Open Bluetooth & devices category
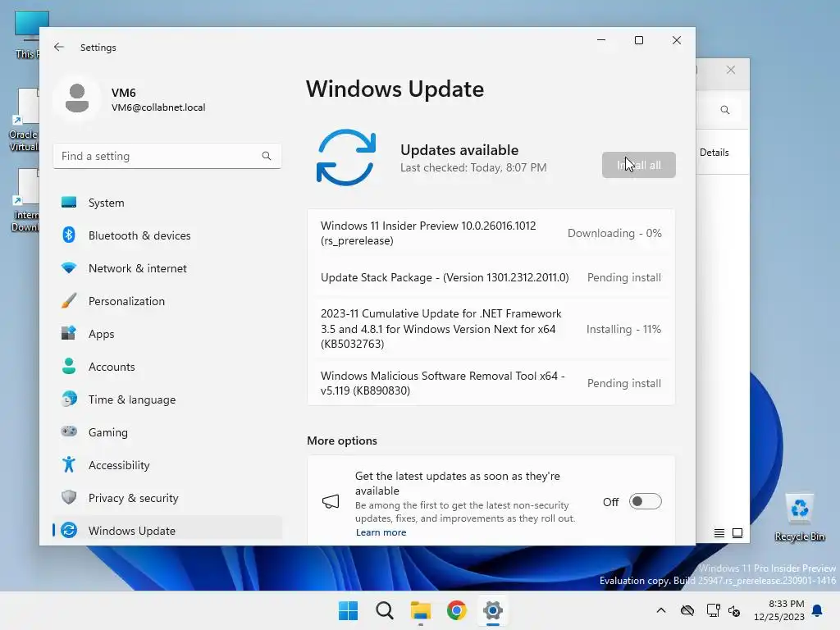The height and width of the screenshot is (630, 840). [167, 235]
